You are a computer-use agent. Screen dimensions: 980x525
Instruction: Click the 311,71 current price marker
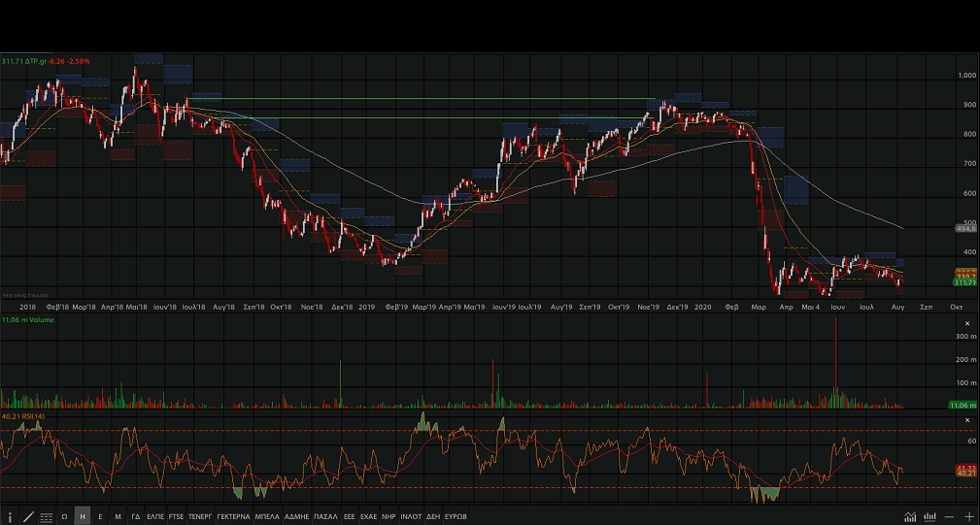coord(964,282)
